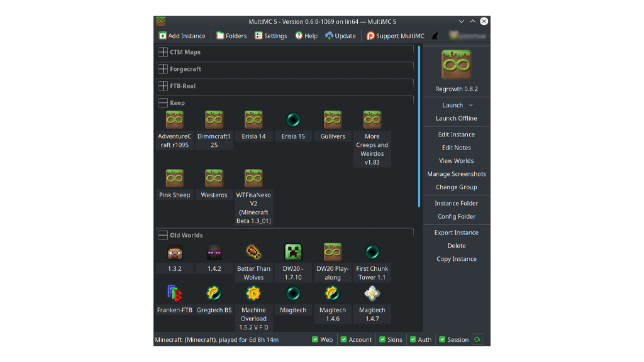644x362 pixels.
Task: Open Settings from the toolbar
Action: pos(270,36)
